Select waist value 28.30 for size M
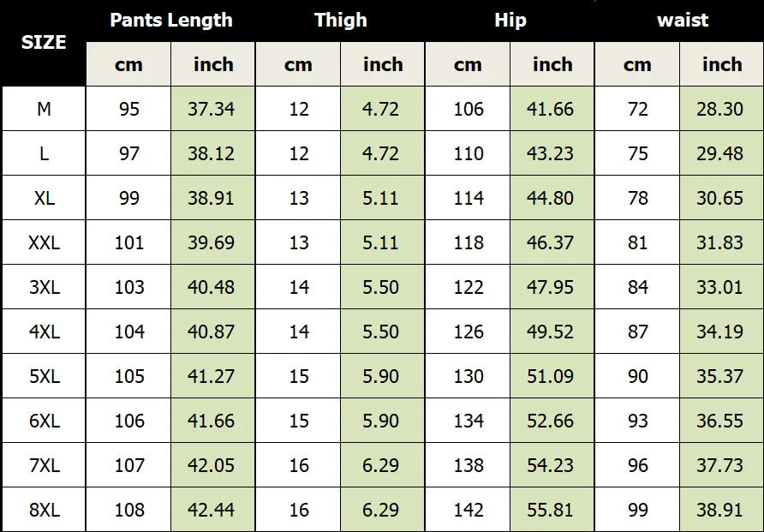This screenshot has height=532, width=764. pyautogui.click(x=720, y=109)
